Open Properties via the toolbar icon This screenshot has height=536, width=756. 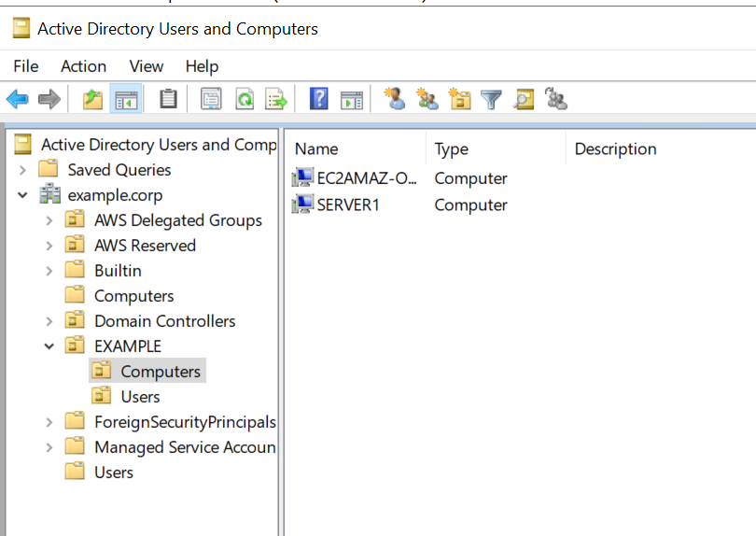211,99
